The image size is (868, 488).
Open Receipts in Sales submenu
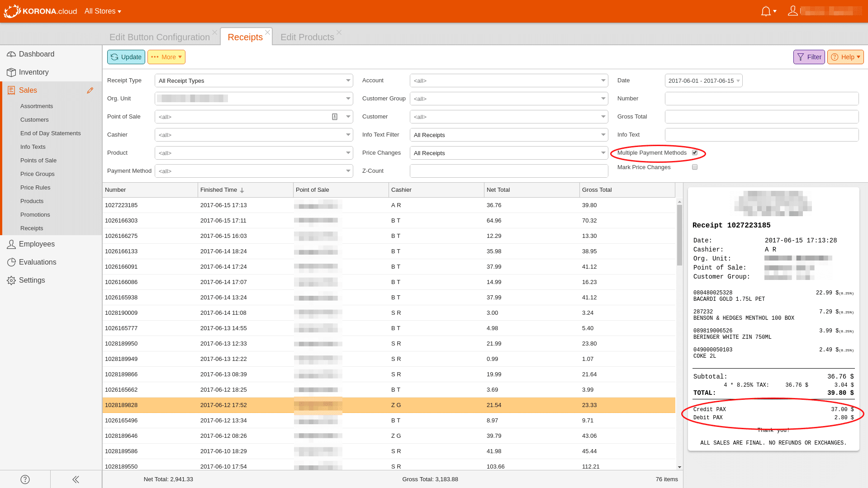click(32, 228)
